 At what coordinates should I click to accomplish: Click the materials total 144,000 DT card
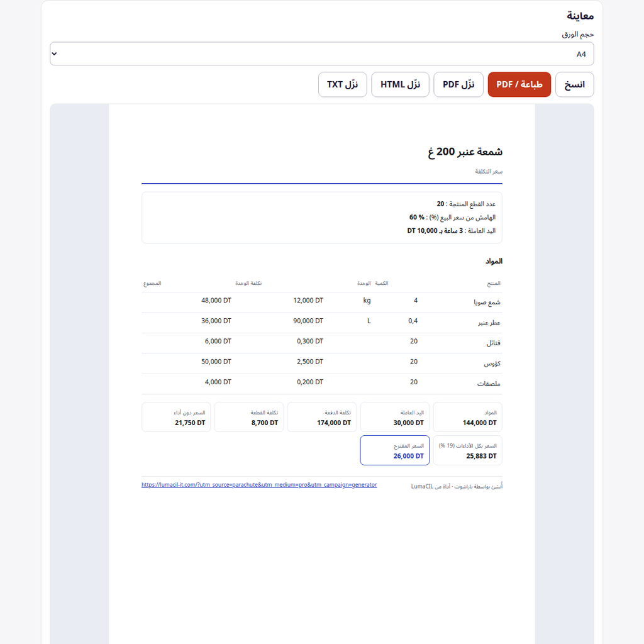[467, 418]
